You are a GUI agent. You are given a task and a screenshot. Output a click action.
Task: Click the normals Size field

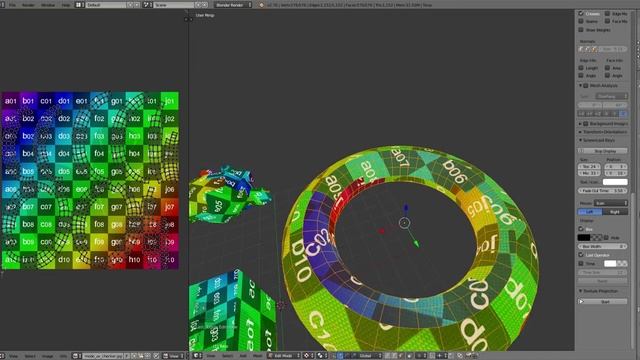(613, 49)
